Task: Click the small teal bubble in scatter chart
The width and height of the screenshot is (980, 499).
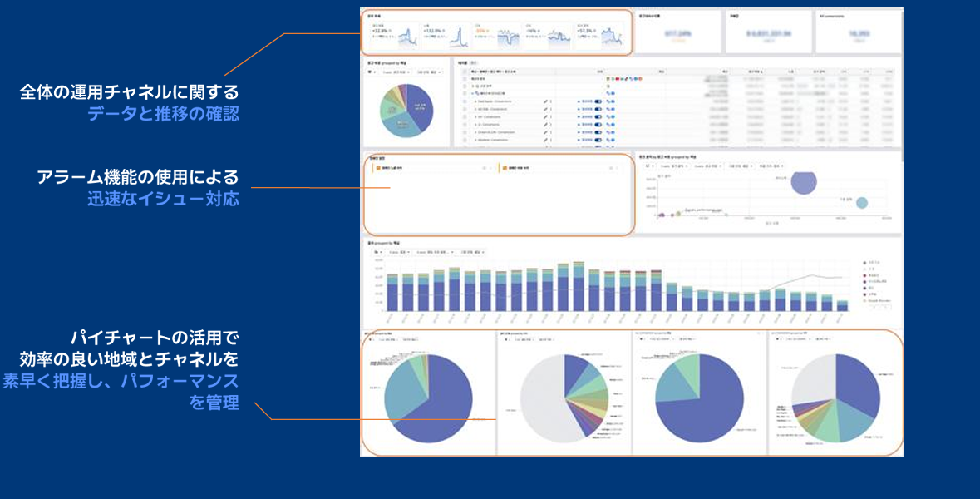Action: coord(862,202)
